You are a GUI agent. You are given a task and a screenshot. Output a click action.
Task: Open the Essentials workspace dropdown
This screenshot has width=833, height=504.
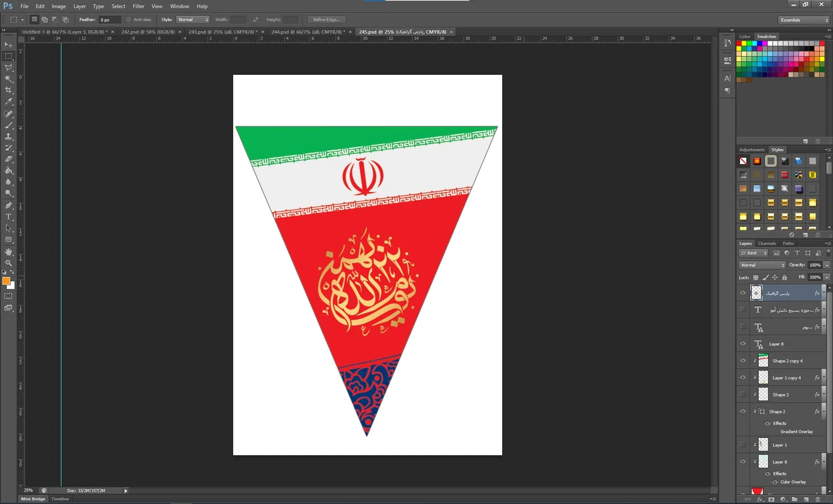[x=804, y=20]
